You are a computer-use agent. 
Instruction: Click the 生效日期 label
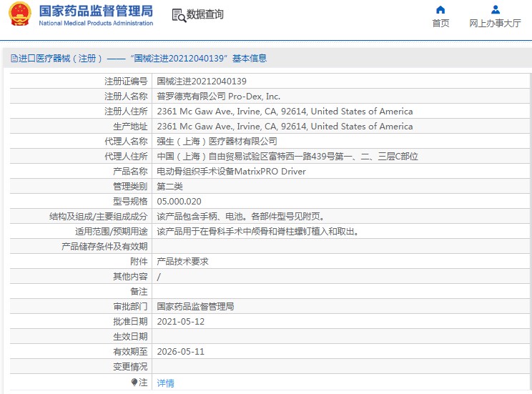coord(130,336)
